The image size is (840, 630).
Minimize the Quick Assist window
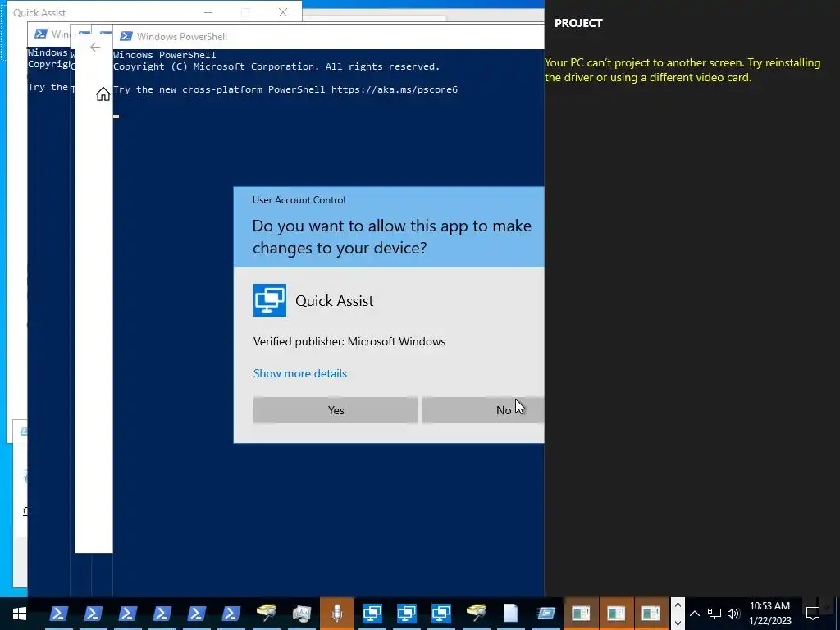coord(208,12)
